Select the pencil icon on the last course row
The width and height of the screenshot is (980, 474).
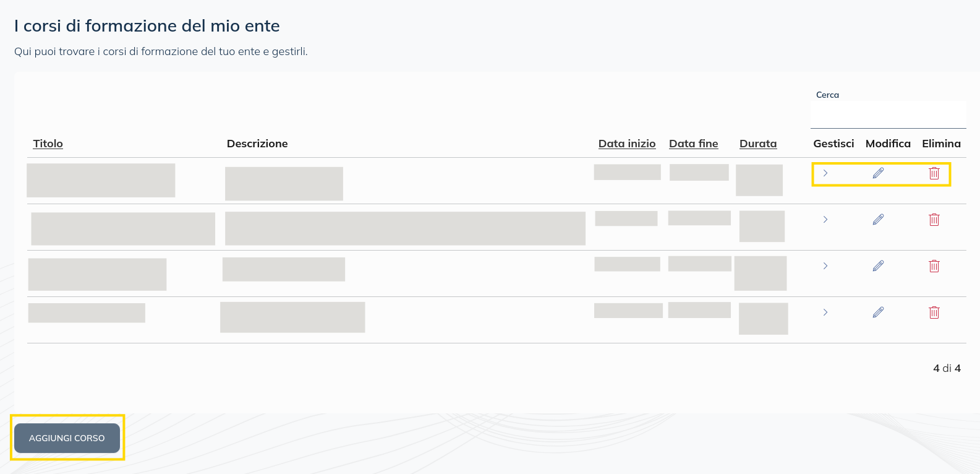click(x=878, y=312)
